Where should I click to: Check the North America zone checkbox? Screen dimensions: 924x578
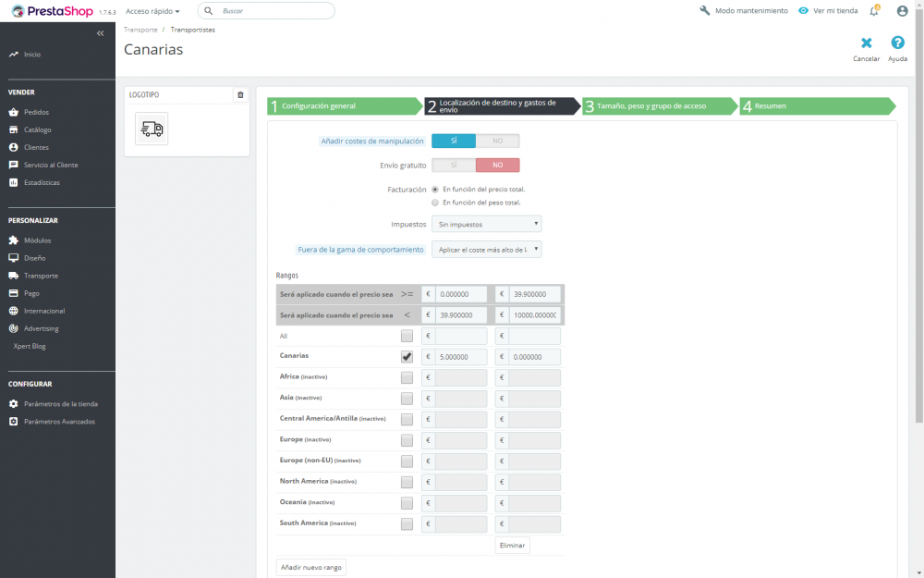pyautogui.click(x=407, y=483)
